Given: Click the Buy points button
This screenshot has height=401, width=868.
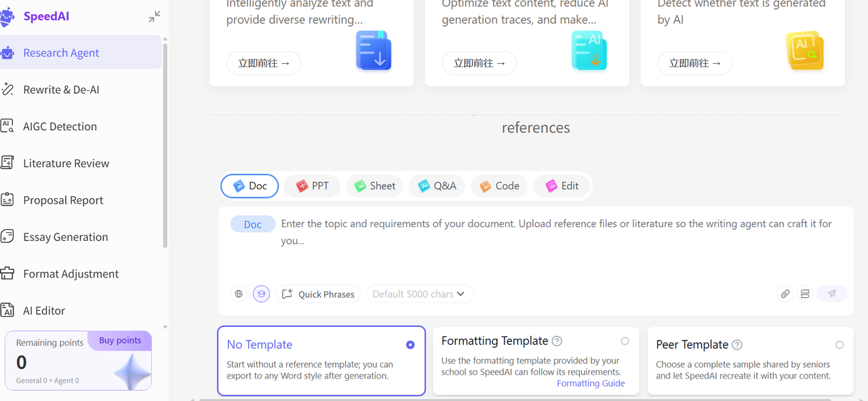Looking at the screenshot, I should (120, 341).
